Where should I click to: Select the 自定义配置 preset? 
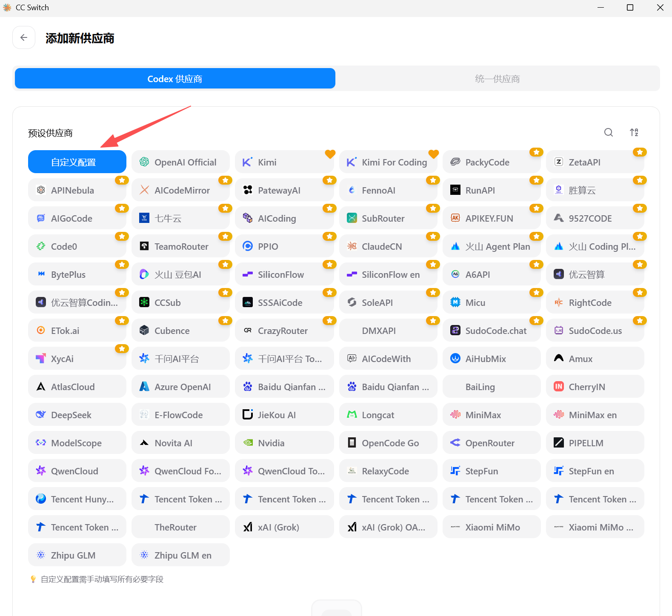click(x=77, y=162)
